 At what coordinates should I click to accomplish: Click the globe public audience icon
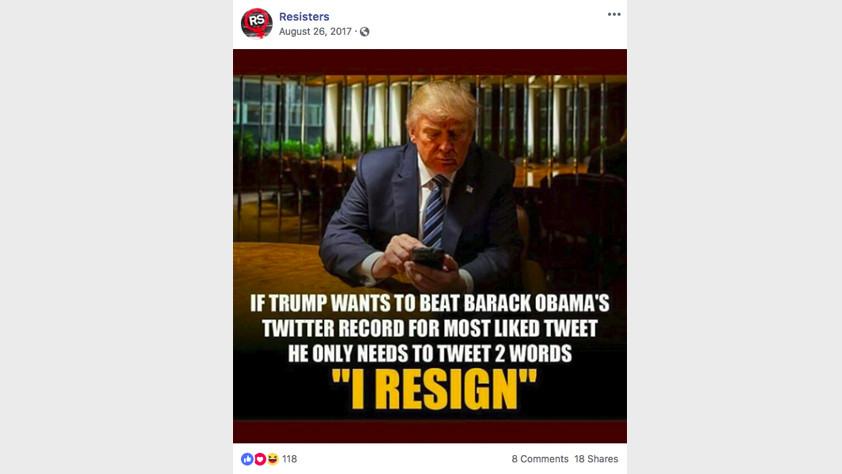coord(365,32)
